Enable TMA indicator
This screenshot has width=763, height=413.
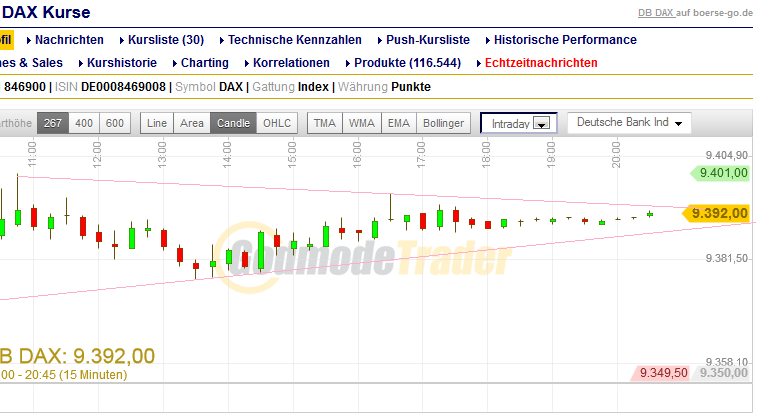[x=325, y=123]
